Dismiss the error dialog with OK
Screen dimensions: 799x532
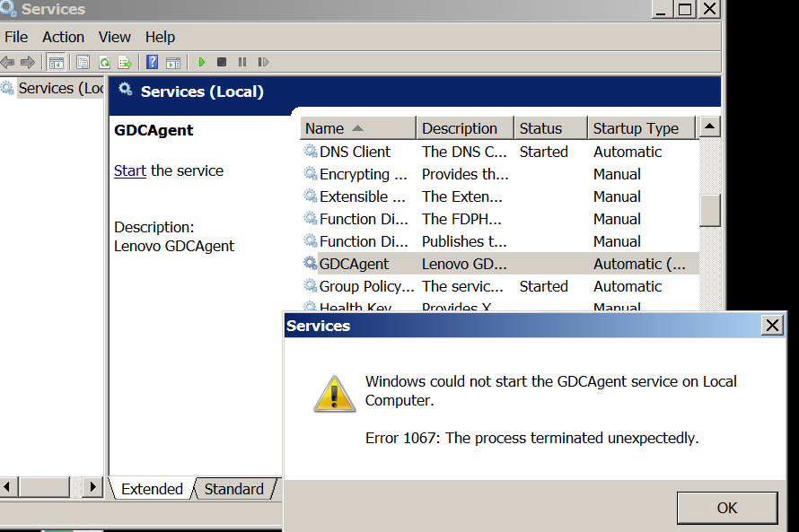pyautogui.click(x=726, y=507)
